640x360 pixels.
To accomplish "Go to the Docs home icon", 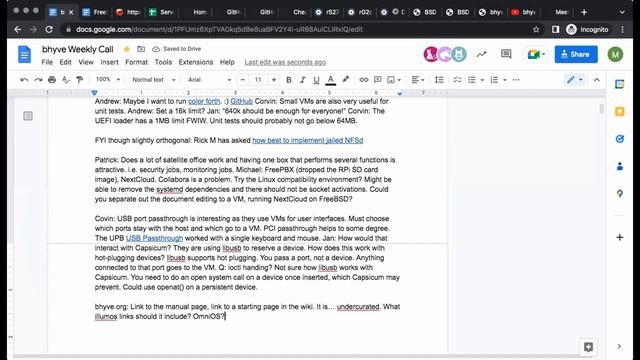I will click(x=24, y=55).
